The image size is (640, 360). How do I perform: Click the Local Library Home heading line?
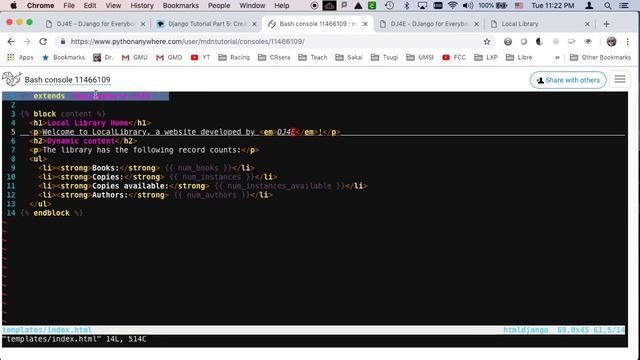[x=90, y=123]
